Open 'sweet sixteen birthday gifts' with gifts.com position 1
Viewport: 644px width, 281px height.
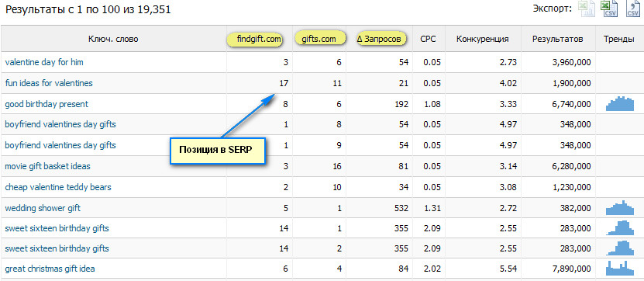click(x=57, y=228)
